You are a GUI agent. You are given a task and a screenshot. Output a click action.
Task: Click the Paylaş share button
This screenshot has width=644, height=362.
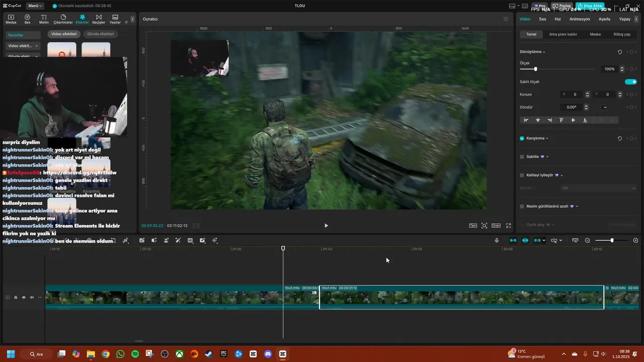click(562, 6)
